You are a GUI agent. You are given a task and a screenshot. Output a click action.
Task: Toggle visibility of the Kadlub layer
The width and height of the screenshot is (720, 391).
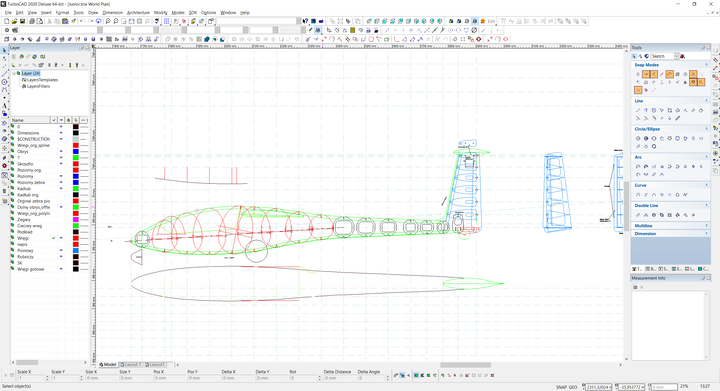(x=61, y=189)
